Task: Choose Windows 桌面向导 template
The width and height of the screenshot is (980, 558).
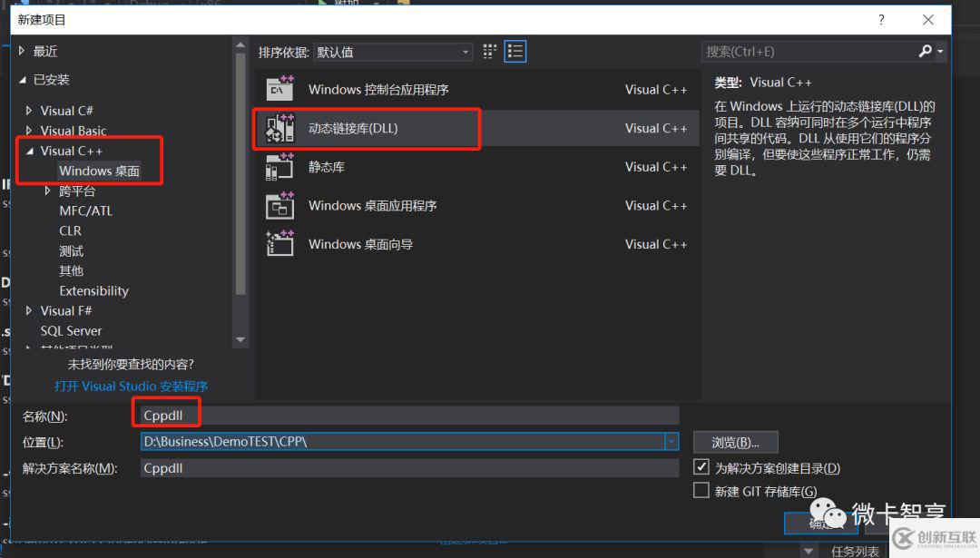Action: click(x=476, y=244)
